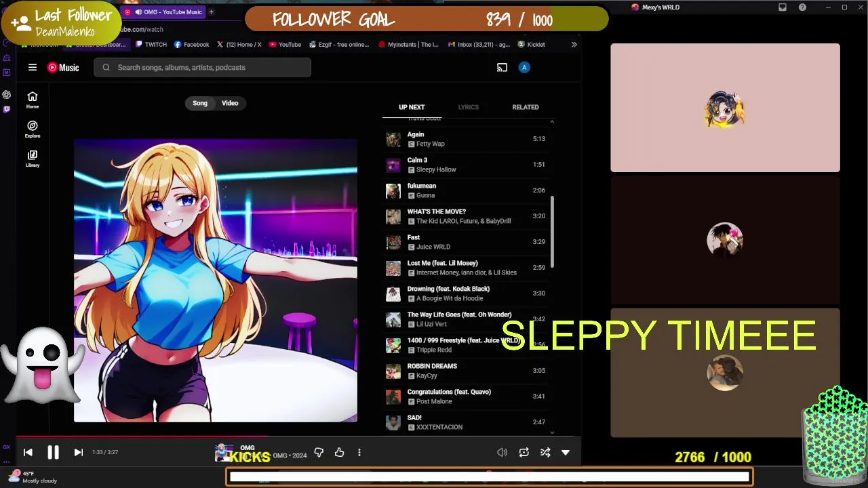Open the TWITCH bookmark
868x488 pixels.
151,45
